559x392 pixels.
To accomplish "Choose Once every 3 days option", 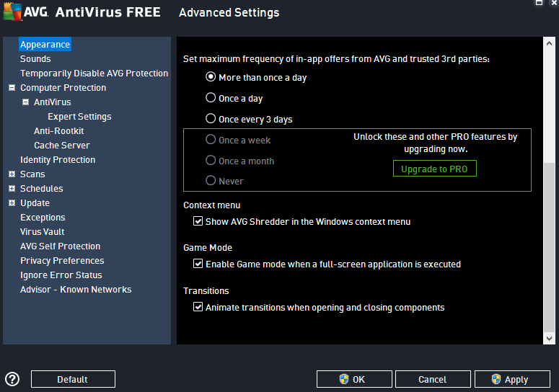I will 211,119.
